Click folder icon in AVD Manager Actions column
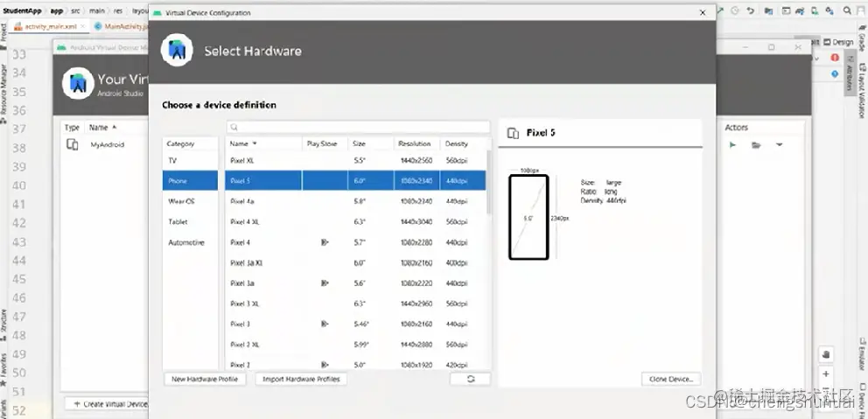 (756, 145)
